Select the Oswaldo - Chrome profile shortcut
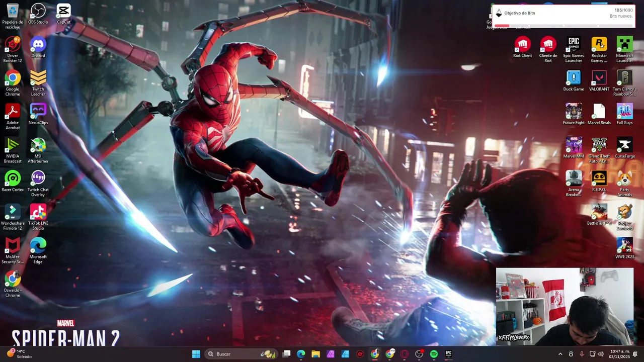 click(13, 285)
